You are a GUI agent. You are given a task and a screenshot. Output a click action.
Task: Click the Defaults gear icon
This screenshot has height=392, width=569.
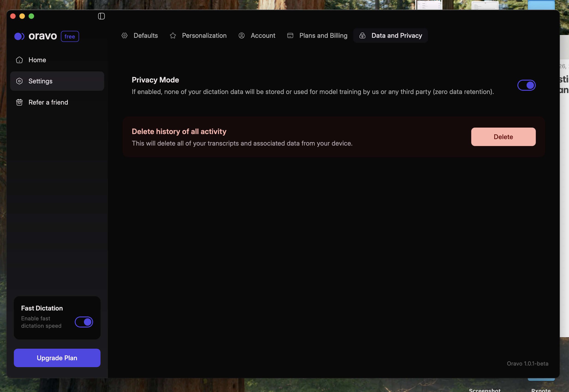coord(125,36)
